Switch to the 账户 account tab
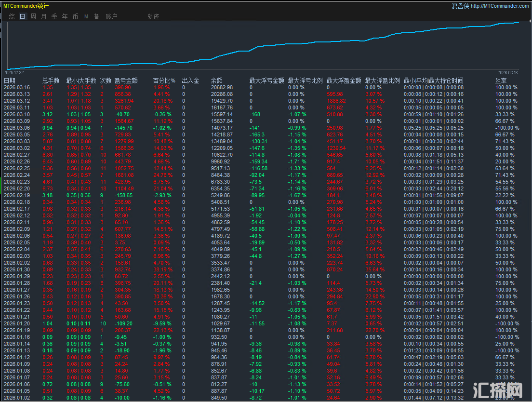 pos(111,16)
